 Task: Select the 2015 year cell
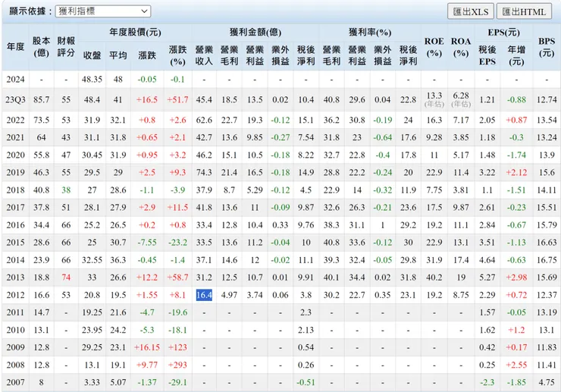click(15, 243)
